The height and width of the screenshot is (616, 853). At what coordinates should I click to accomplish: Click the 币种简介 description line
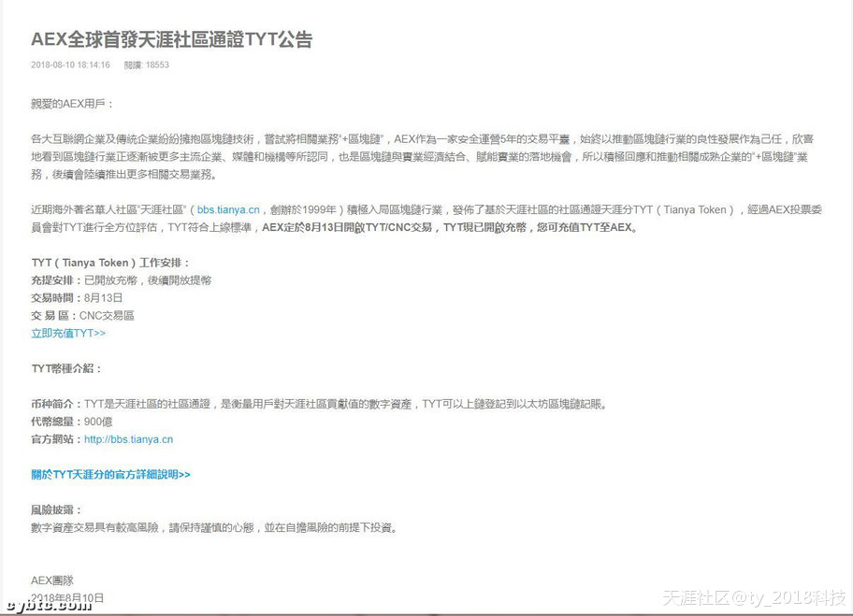pyautogui.click(x=318, y=404)
